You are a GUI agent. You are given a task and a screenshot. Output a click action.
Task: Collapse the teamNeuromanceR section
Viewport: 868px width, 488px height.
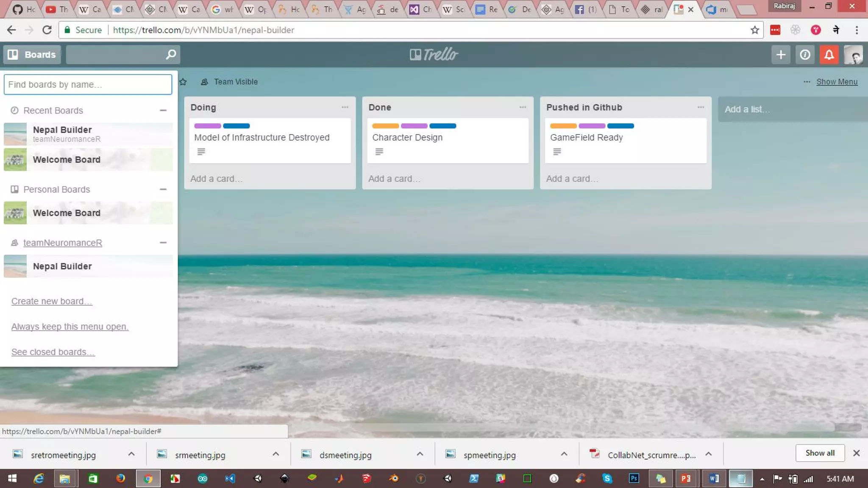click(x=163, y=243)
